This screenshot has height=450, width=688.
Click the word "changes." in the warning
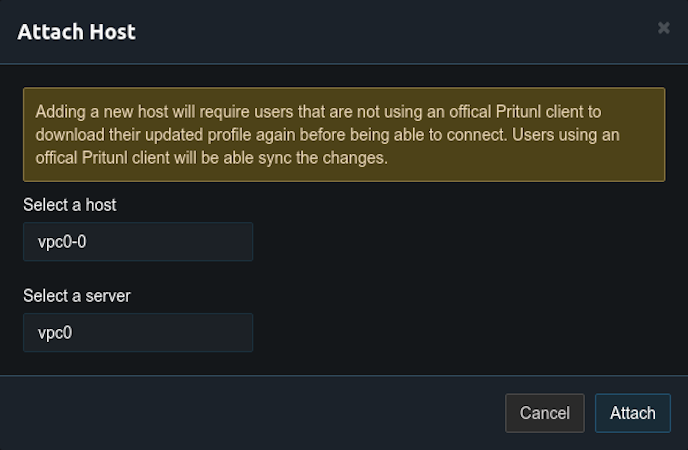coord(356,157)
